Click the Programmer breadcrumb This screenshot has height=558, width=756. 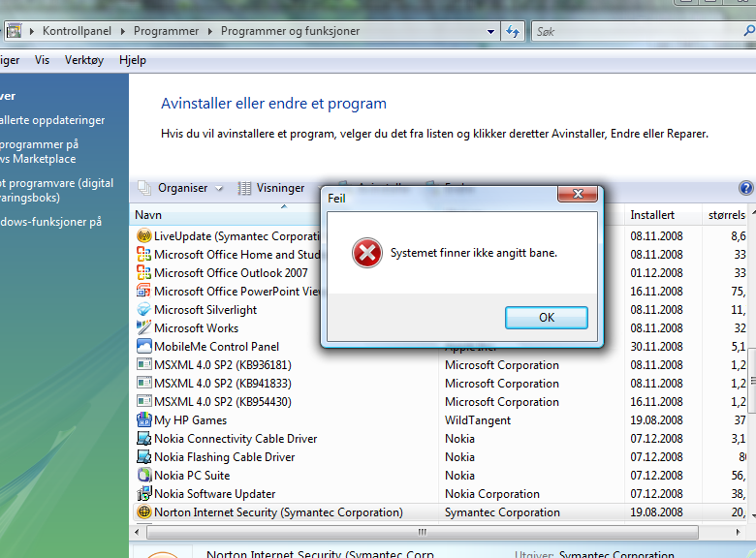tap(166, 31)
